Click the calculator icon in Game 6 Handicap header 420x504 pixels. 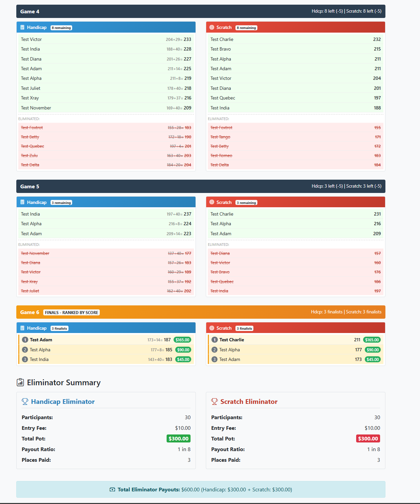pyautogui.click(x=22, y=328)
